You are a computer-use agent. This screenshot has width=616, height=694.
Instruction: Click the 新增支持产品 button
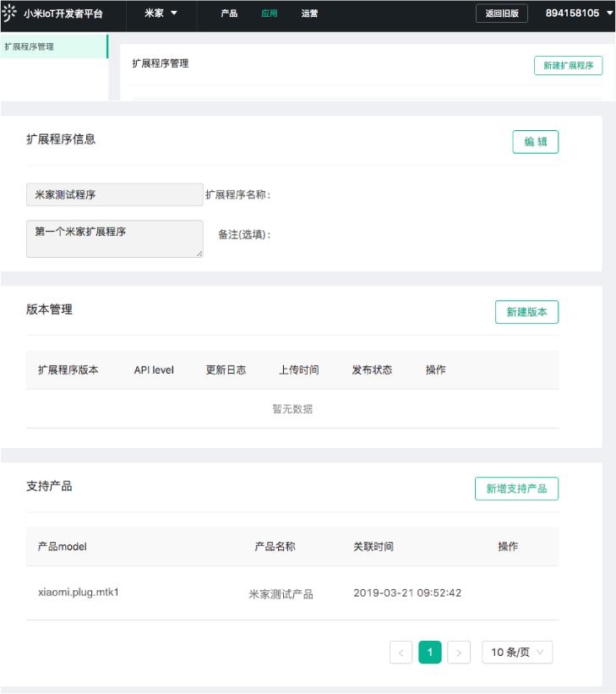pyautogui.click(x=516, y=489)
